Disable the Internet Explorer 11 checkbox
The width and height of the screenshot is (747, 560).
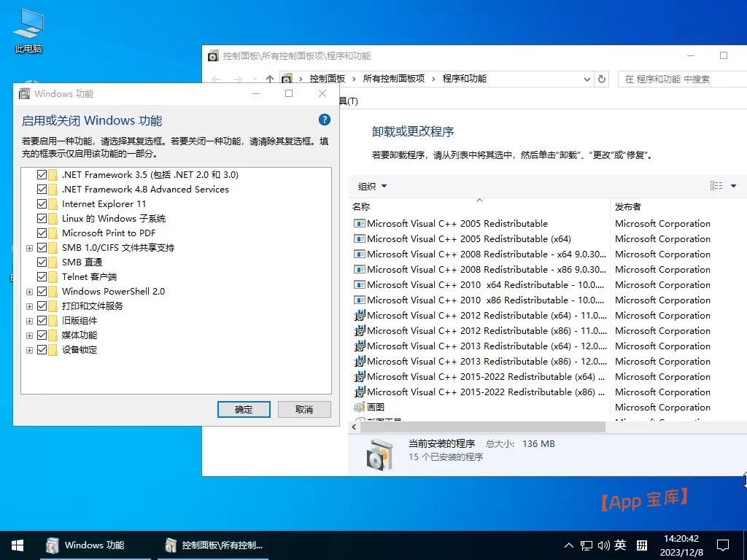[x=42, y=203]
